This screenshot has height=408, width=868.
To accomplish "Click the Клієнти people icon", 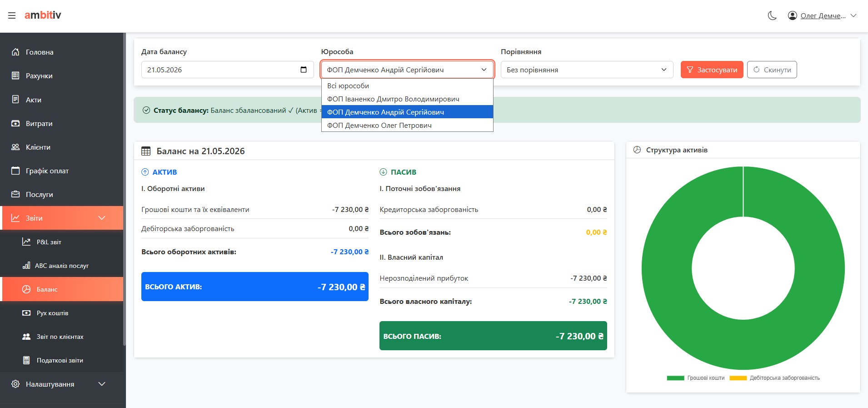I will (x=15, y=147).
